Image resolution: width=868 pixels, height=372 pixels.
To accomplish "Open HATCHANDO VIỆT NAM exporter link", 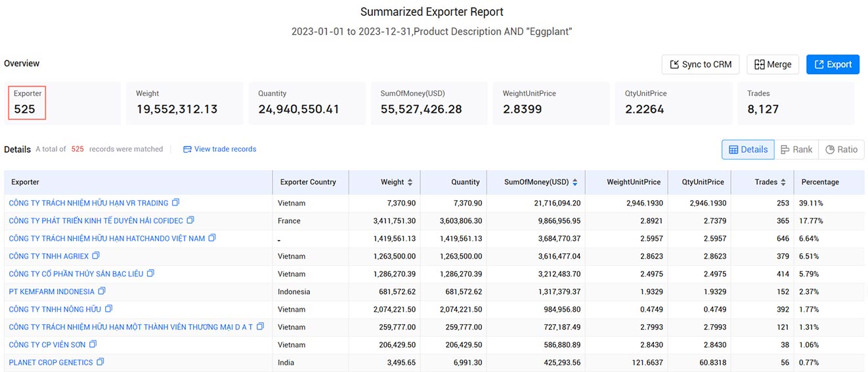I will click(107, 239).
